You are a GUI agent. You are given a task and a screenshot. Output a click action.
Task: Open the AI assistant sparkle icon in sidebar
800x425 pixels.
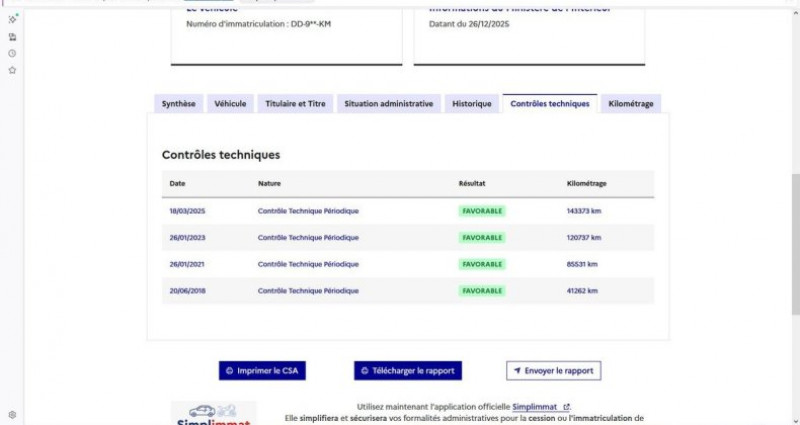(x=12, y=19)
